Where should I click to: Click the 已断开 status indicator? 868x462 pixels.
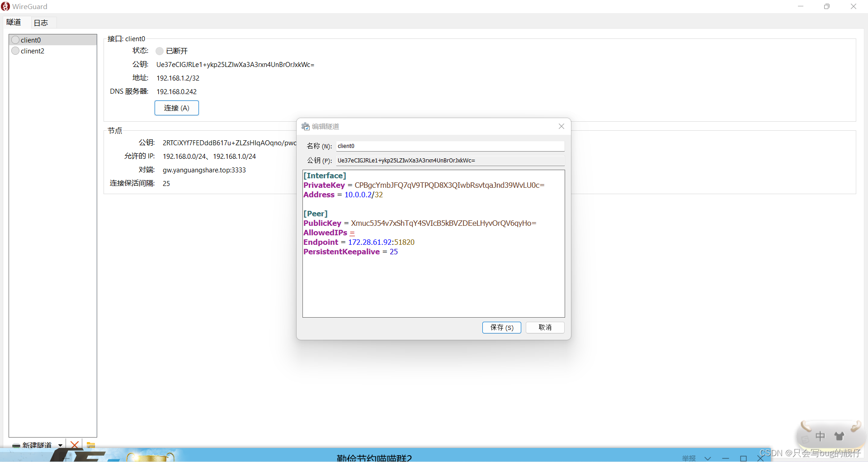point(172,51)
